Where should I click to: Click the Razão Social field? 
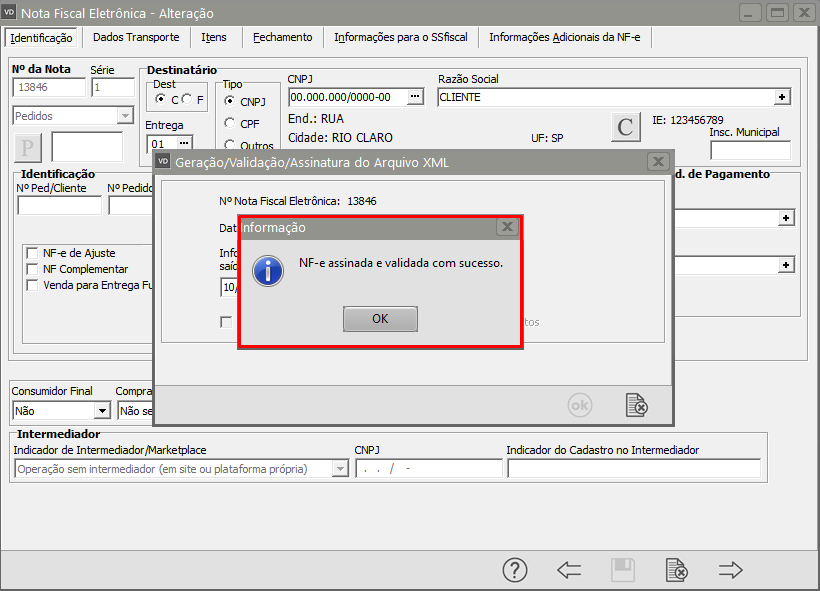point(606,97)
